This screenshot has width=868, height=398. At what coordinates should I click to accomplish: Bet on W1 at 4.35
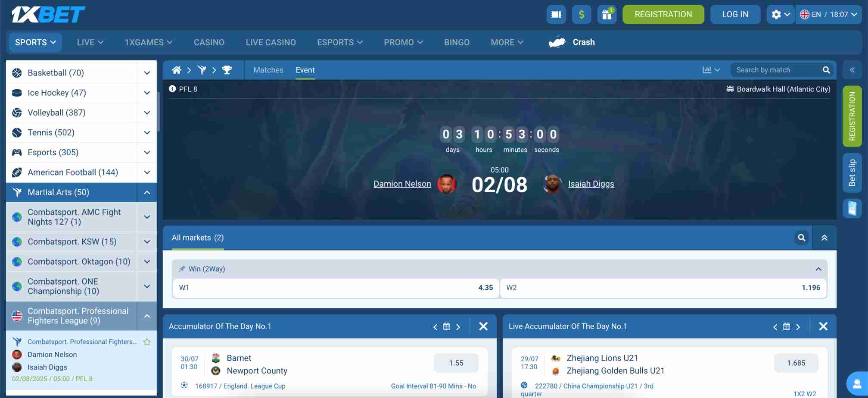pyautogui.click(x=336, y=288)
